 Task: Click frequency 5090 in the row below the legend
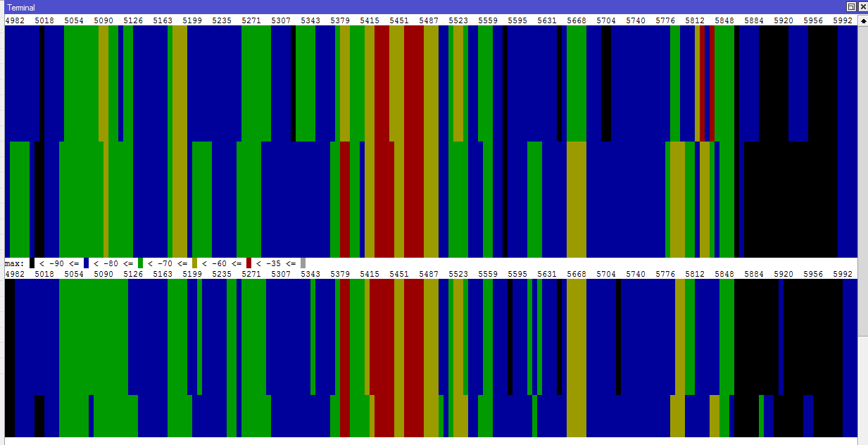(x=103, y=274)
